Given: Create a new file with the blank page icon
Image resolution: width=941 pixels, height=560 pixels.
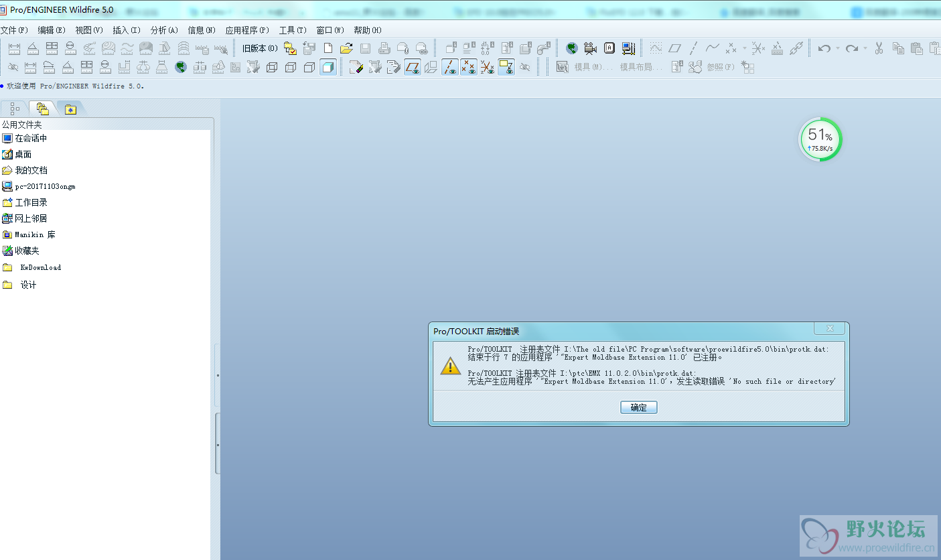Looking at the screenshot, I should tap(328, 48).
